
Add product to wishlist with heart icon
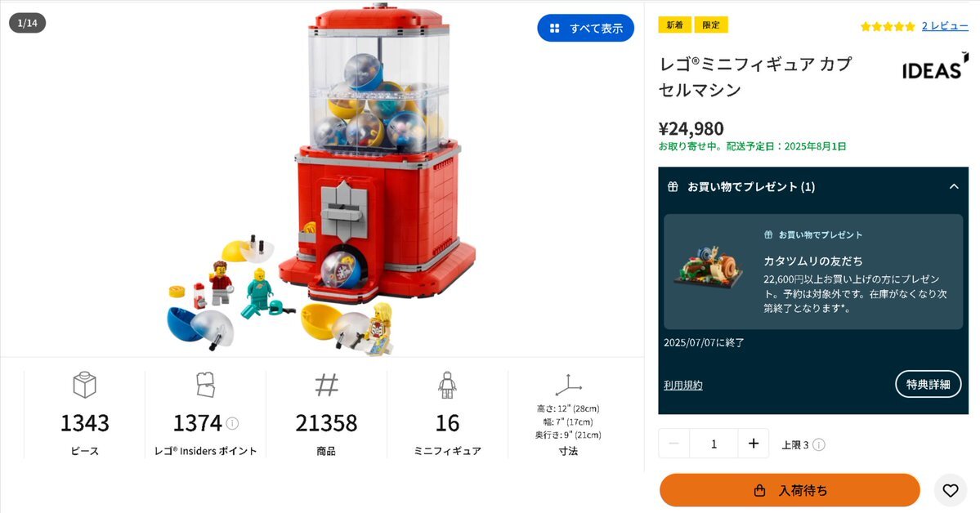[950, 490]
